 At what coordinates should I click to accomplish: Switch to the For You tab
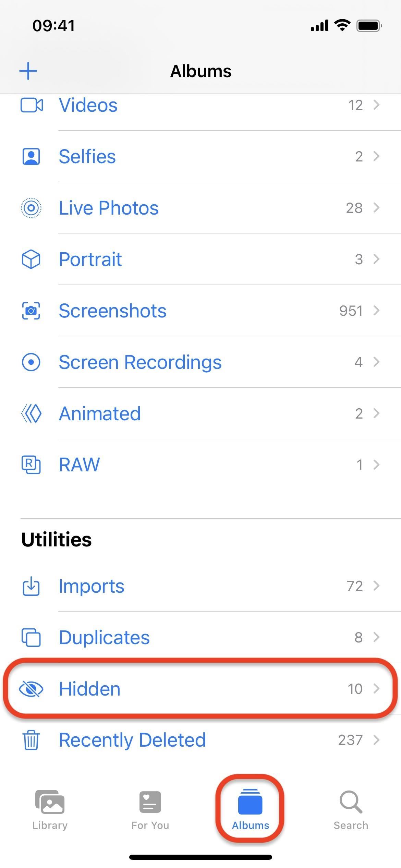pyautogui.click(x=150, y=810)
